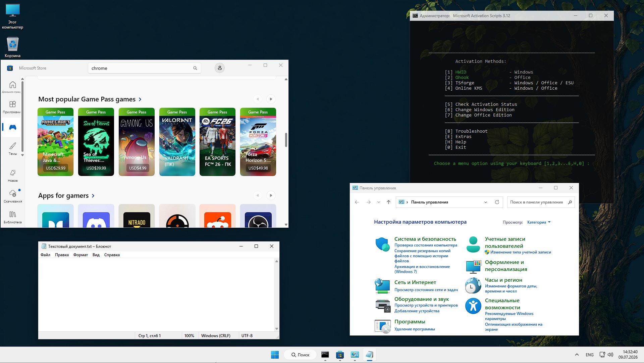Click Clock and Region icon
Screen dimensions: 644x363
[473, 285]
